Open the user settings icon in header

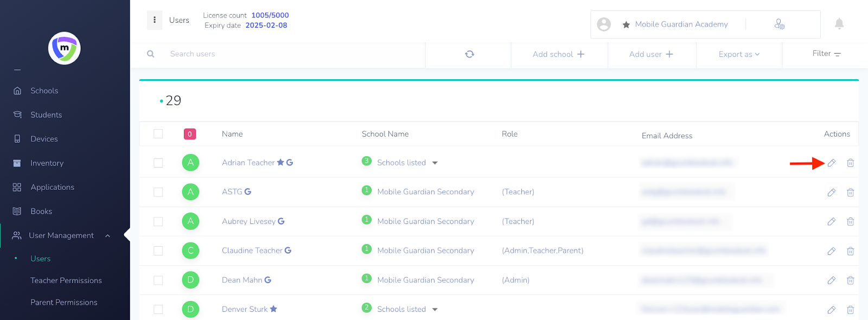(x=779, y=24)
